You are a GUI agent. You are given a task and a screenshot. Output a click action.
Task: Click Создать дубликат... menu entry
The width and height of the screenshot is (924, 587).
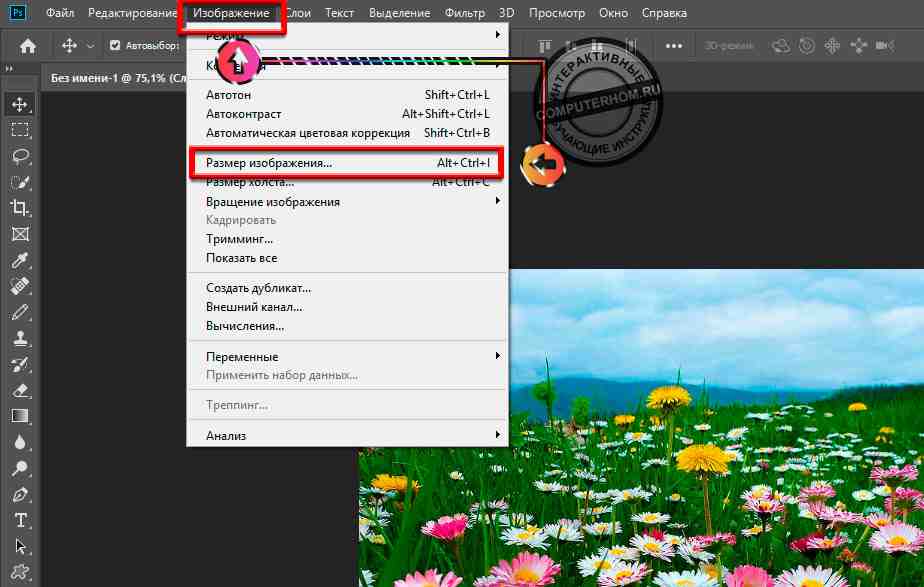pos(258,288)
